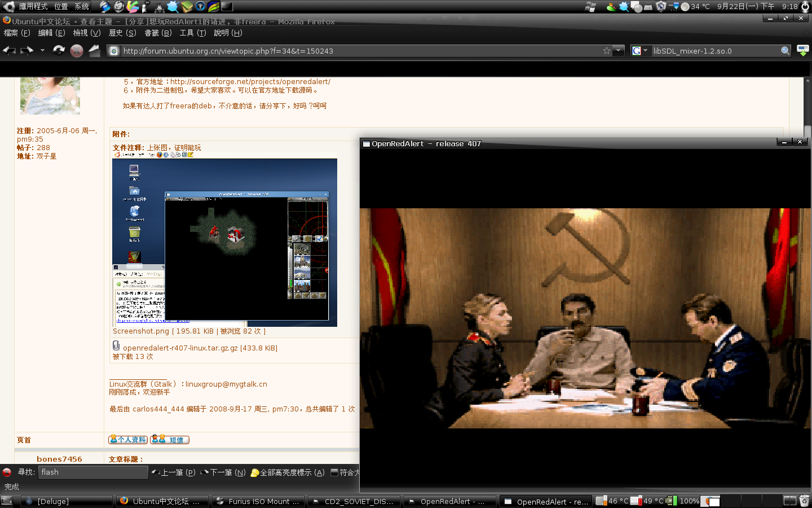Click 下一筆 (N) find next
Viewport: 812px width, 508px height.
click(223, 472)
